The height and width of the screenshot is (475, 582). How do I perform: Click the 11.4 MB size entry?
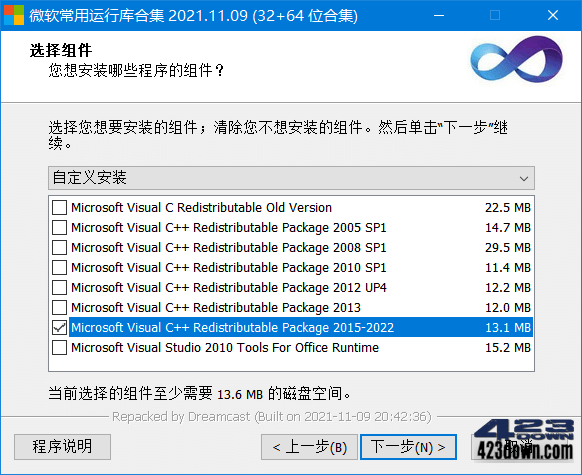508,268
